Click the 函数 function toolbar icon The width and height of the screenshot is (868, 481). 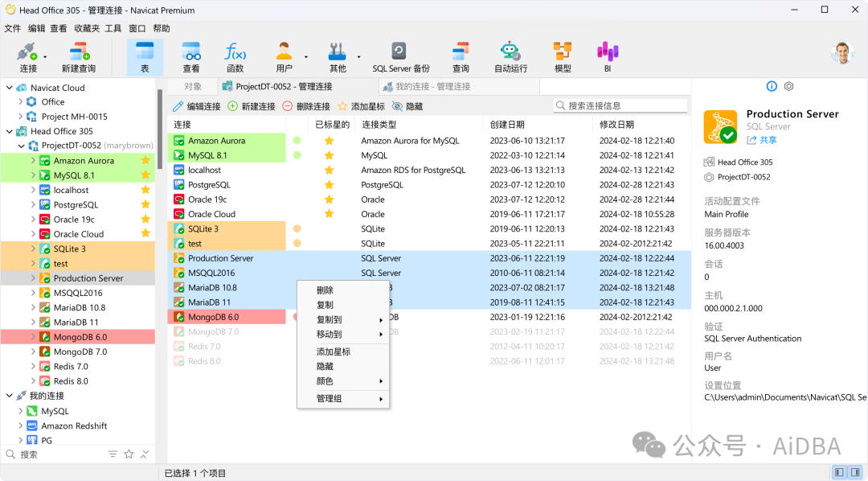[x=235, y=51]
